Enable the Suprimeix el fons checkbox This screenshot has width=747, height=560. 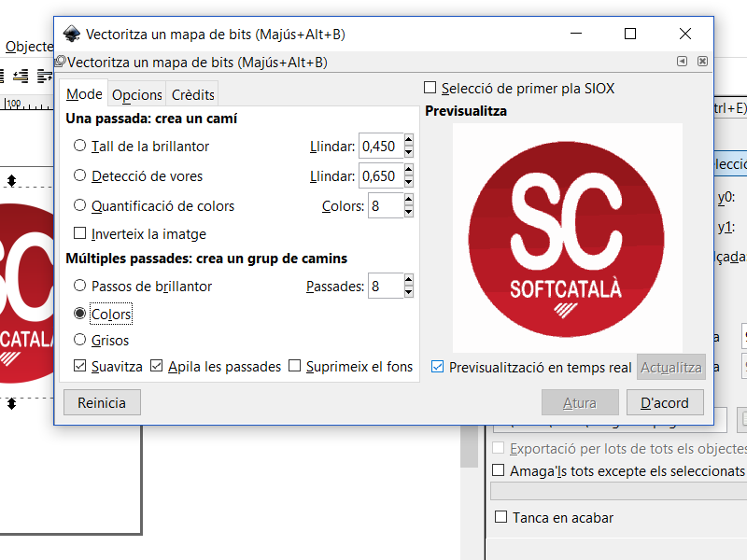(x=295, y=366)
